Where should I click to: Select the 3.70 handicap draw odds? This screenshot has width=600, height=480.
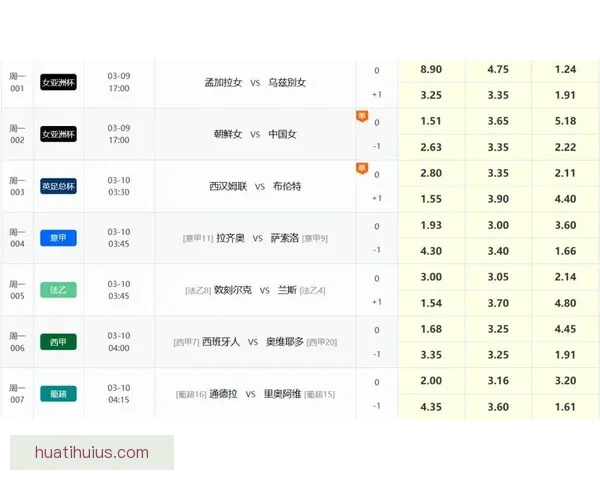[x=498, y=303]
